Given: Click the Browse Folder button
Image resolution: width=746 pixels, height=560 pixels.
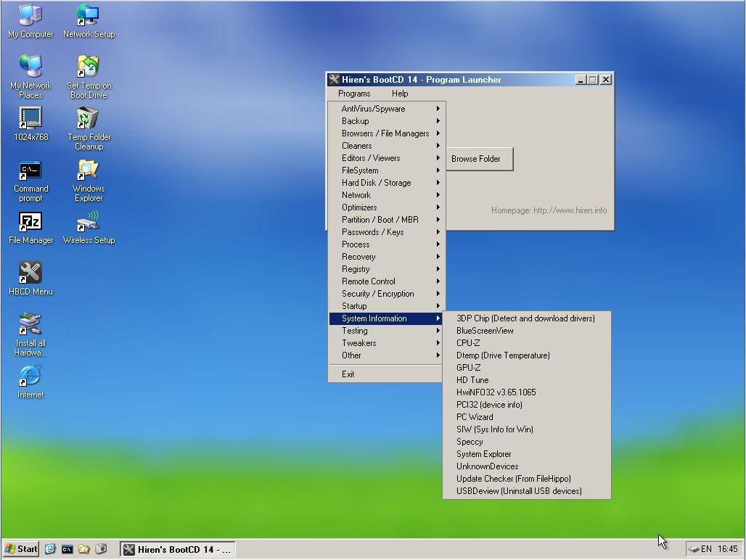Looking at the screenshot, I should click(x=479, y=159).
